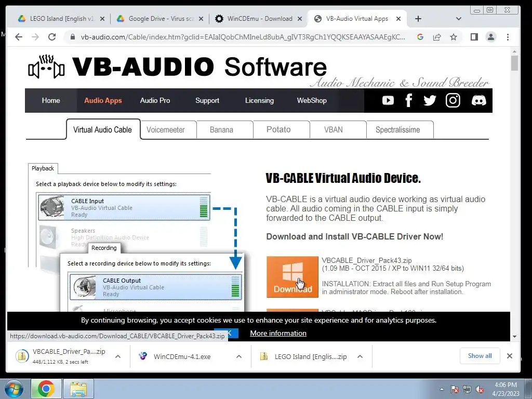This screenshot has height=399, width=532.
Task: Open Chrome three-dot menu
Action: click(x=508, y=37)
